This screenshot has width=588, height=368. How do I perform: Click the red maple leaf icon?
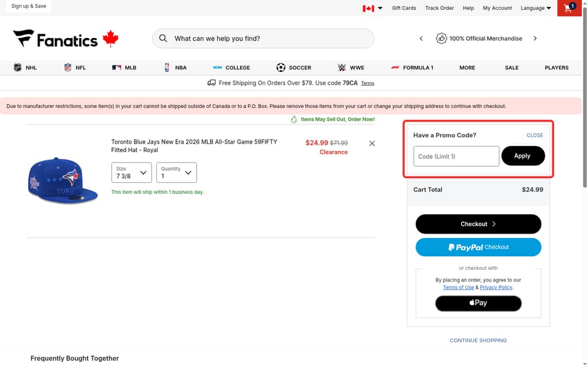[111, 38]
